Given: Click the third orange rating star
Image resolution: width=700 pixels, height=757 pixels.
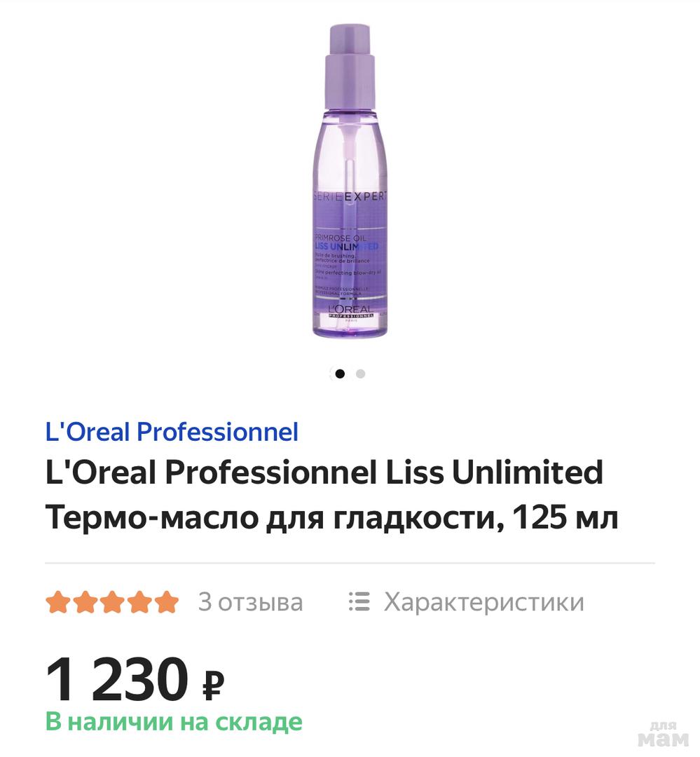Looking at the screenshot, I should coord(113,602).
